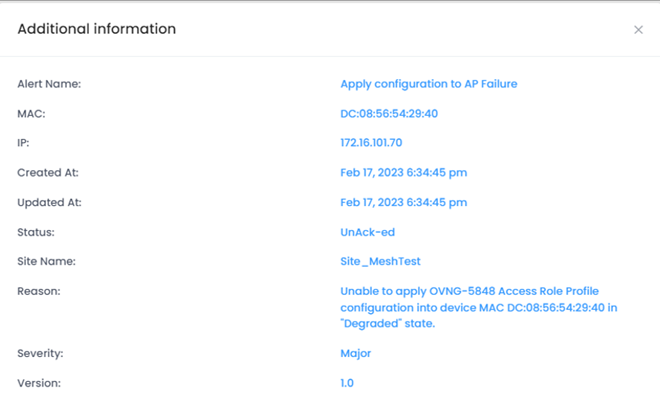Click the 'Additional information' dialog title
Image resolution: width=660 pixels, height=408 pixels.
click(x=97, y=29)
